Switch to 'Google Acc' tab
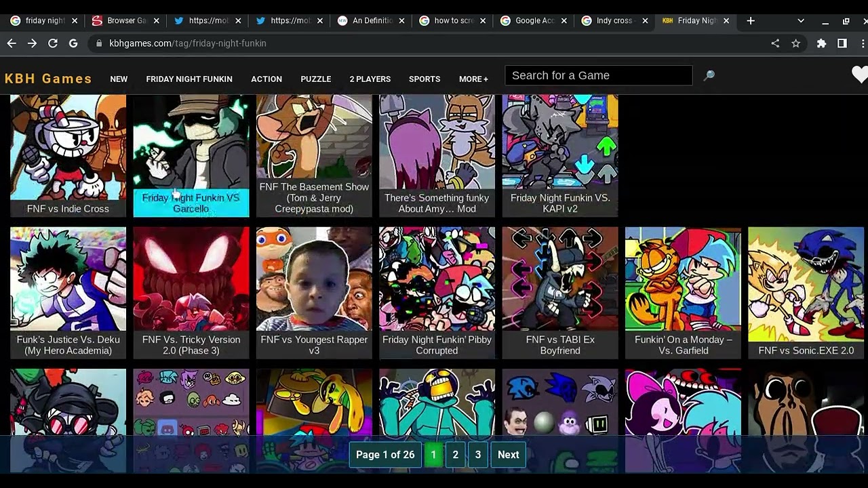This screenshot has height=488, width=868. pos(532,20)
